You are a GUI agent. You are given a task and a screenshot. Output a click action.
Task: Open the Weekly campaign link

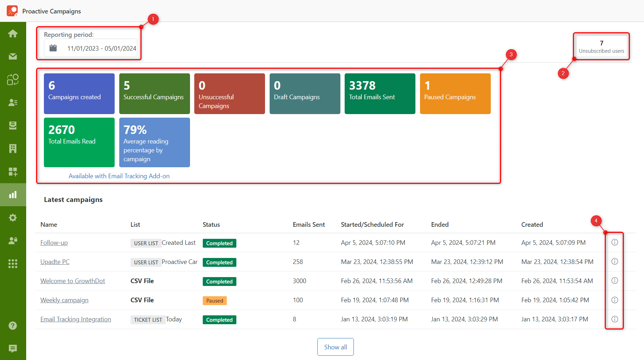[64, 300]
